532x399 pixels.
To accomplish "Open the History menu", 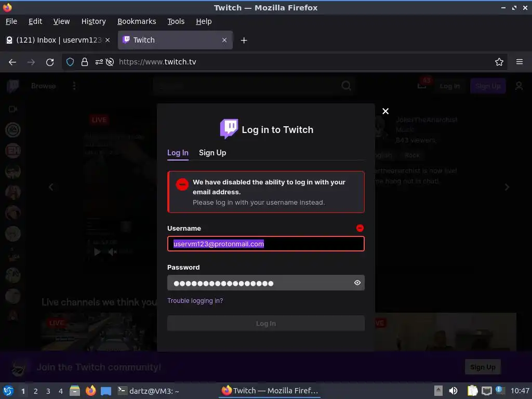I will pyautogui.click(x=94, y=21).
